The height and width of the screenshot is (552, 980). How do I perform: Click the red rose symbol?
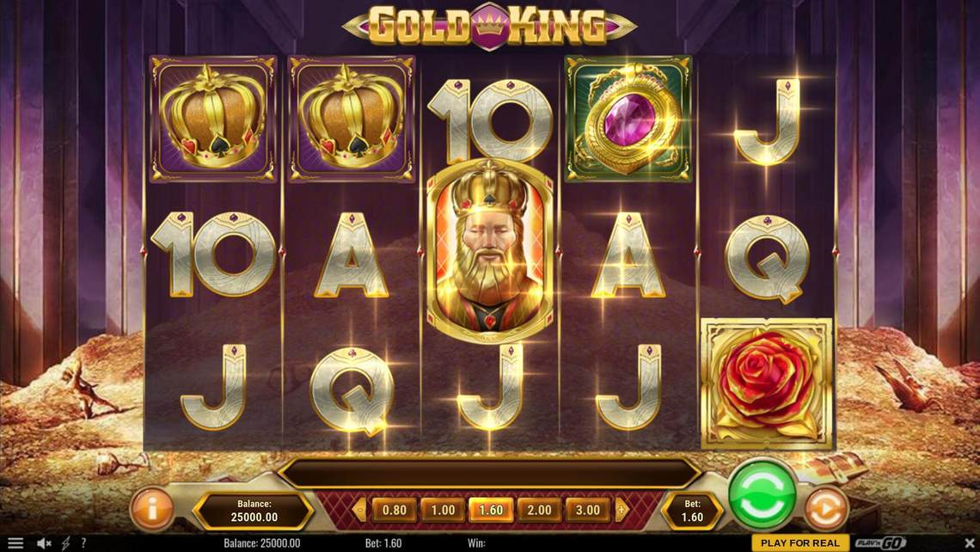pyautogui.click(x=767, y=383)
